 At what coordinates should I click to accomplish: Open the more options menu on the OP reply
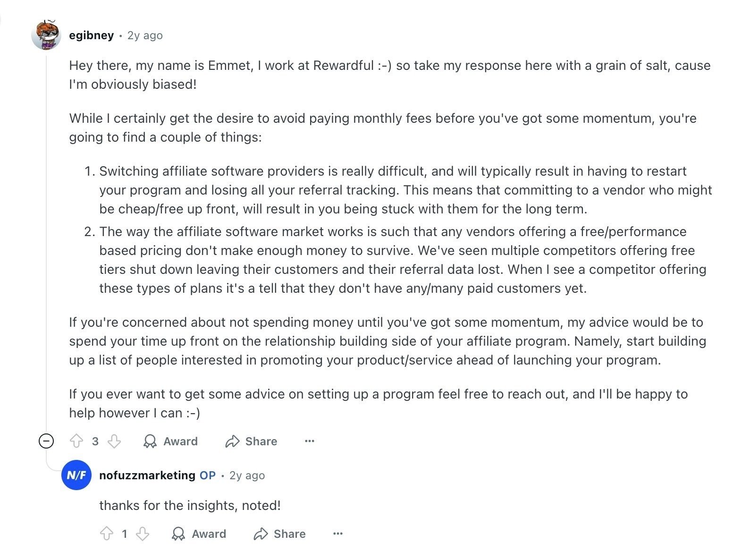337,534
